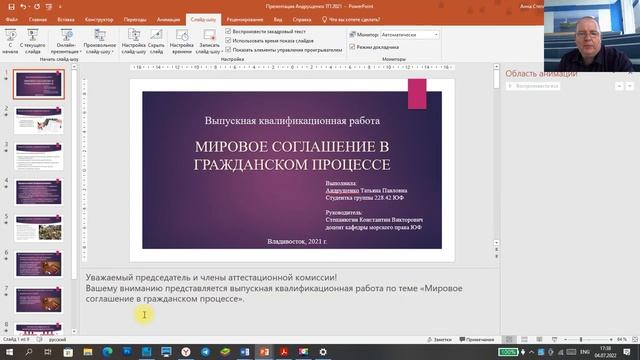Open Microsoft Edge from taskbar
Screen dimensions: 640x360
107,352
